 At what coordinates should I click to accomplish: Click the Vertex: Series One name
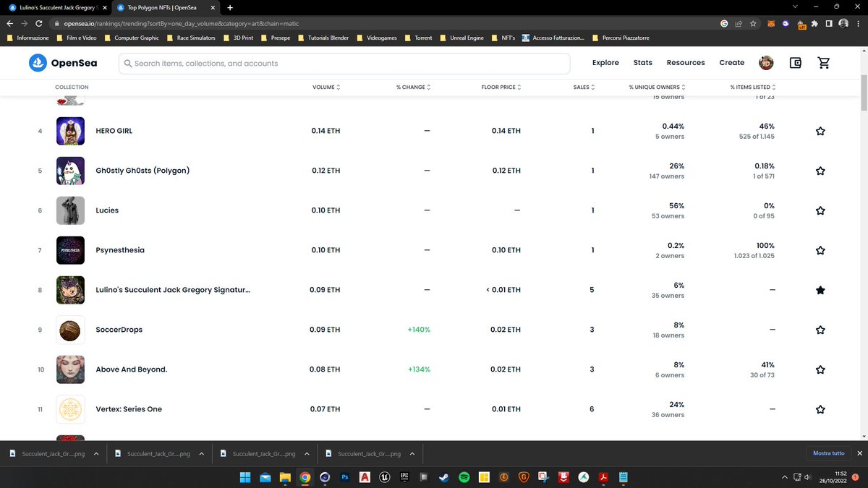pos(129,409)
